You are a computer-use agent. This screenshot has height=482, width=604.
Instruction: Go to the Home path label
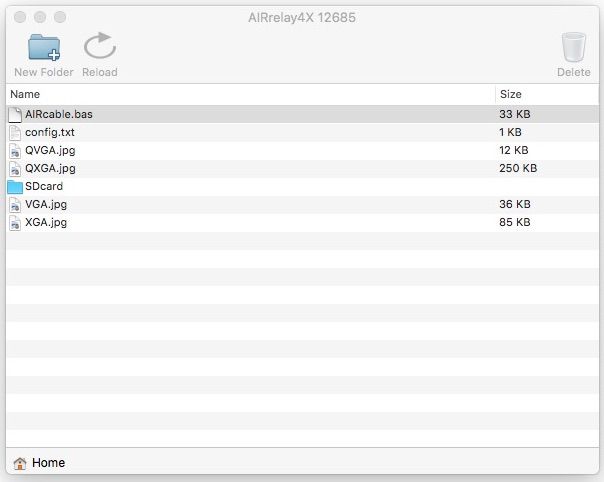click(x=49, y=462)
